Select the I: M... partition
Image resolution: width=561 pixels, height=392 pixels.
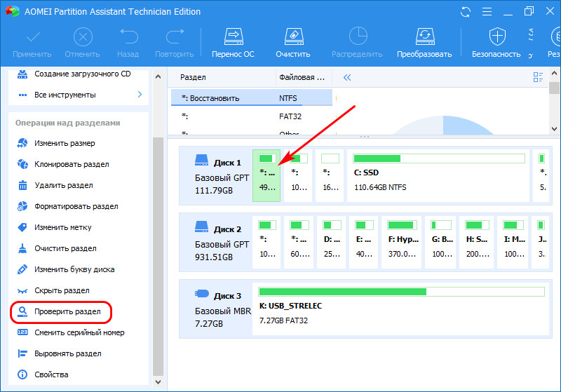point(513,242)
